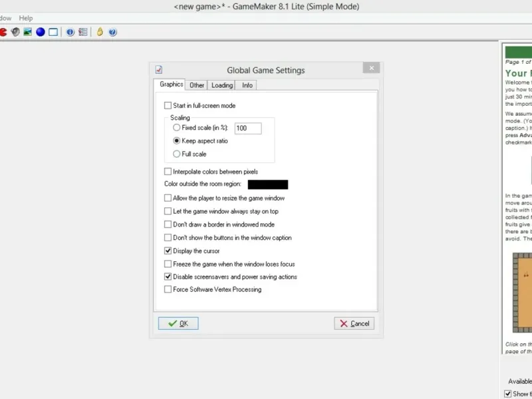Open the Info tab
The height and width of the screenshot is (399, 532).
(247, 85)
